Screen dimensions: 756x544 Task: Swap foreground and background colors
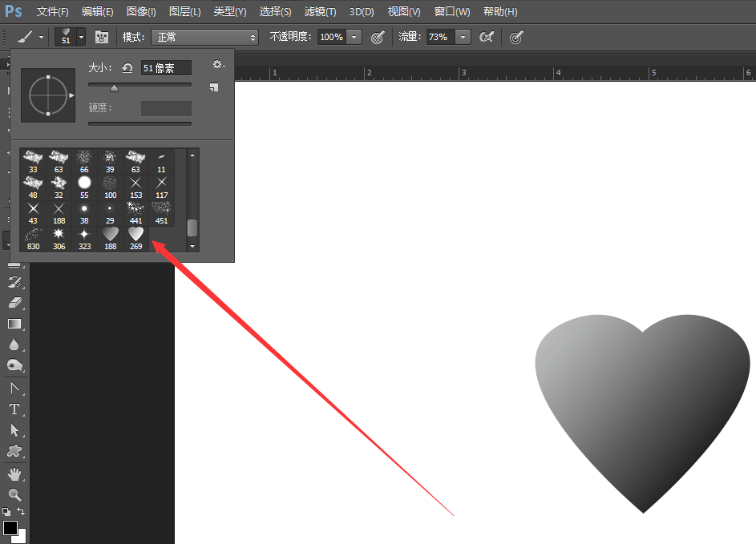21,511
